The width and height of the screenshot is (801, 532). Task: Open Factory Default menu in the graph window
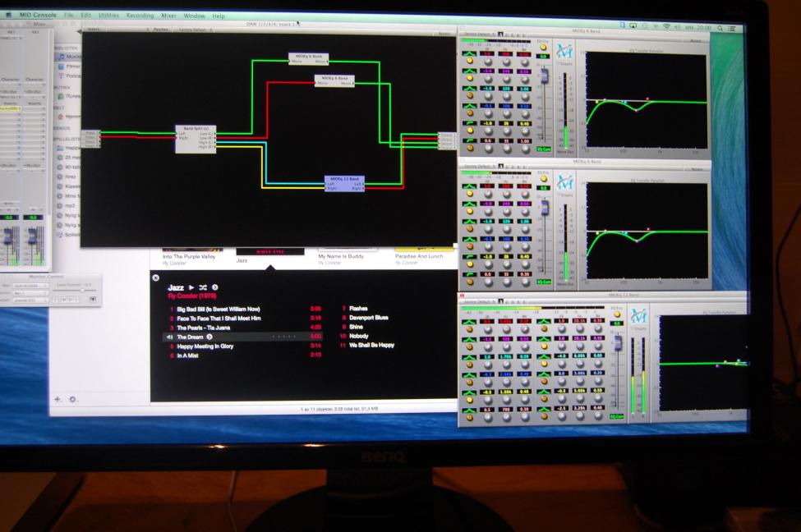(195, 30)
